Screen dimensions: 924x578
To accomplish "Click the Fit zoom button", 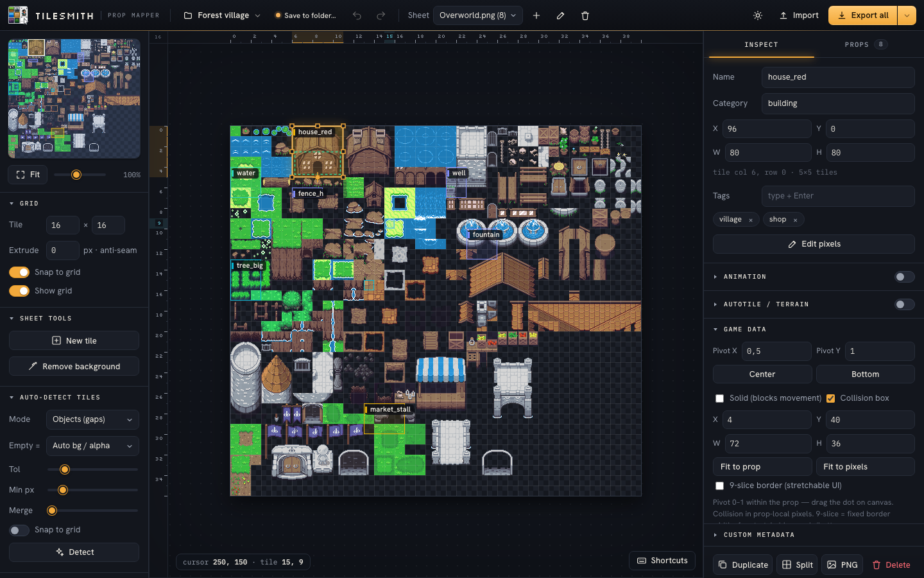I will [28, 175].
